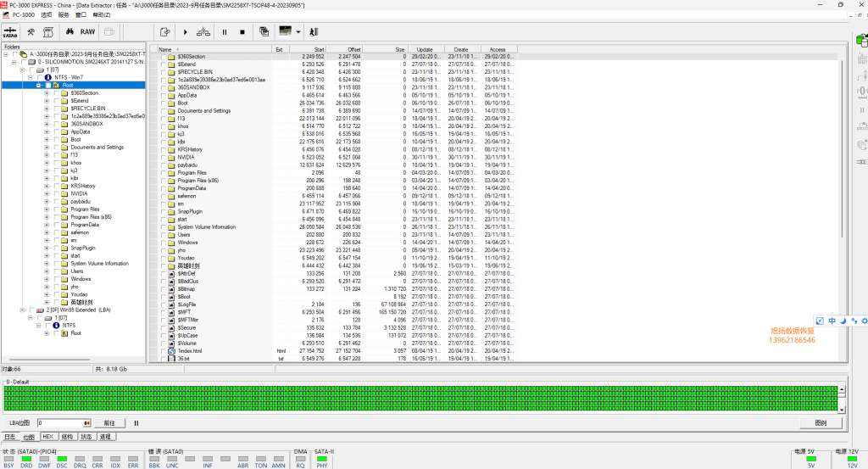Expand the $RECYCLE.BIN folder in tree
The image size is (868, 469).
[x=47, y=109]
